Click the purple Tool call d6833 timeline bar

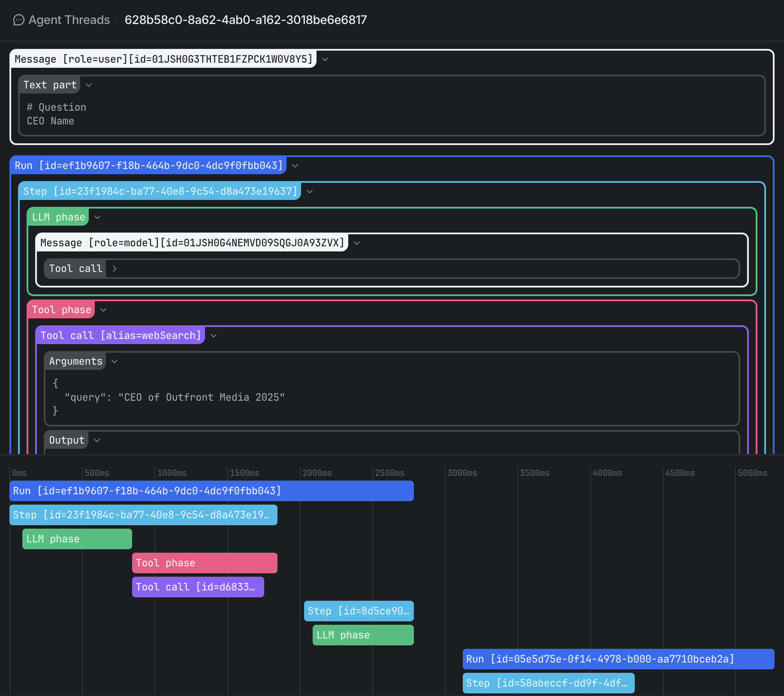[198, 587]
